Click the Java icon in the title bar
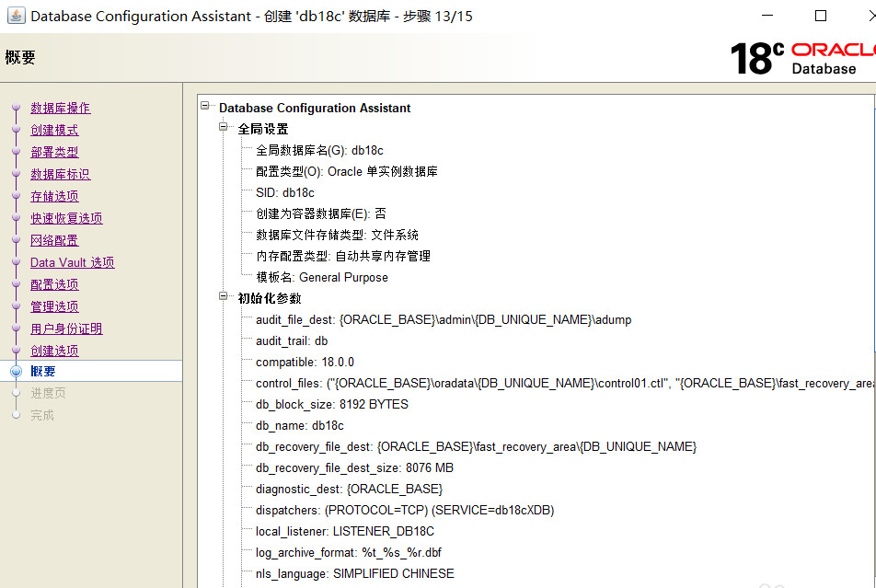Screen dimensions: 876x588 (x=16, y=17)
